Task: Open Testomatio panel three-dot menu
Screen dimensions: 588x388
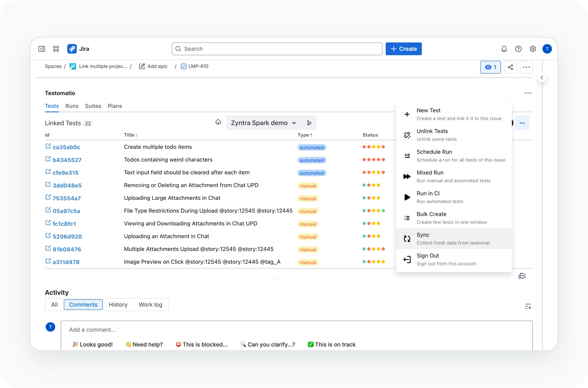Action: click(528, 93)
